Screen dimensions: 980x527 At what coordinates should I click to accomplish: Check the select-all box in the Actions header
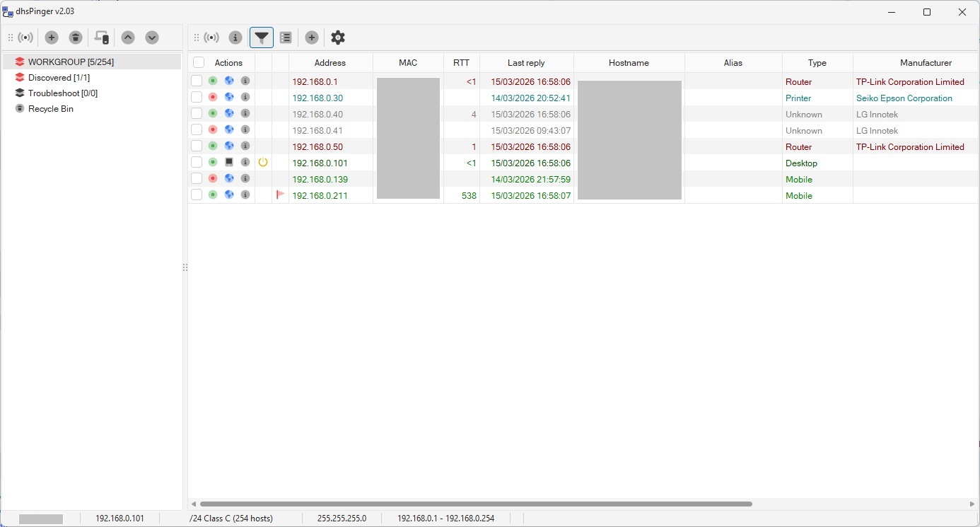[x=197, y=62]
